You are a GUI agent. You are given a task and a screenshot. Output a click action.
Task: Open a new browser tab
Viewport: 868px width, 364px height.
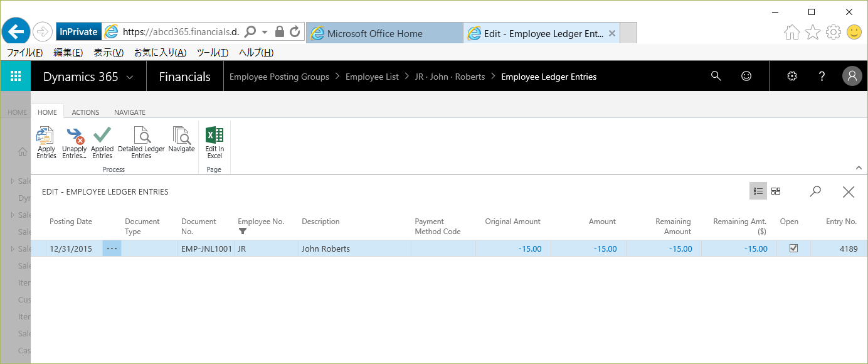[628, 33]
